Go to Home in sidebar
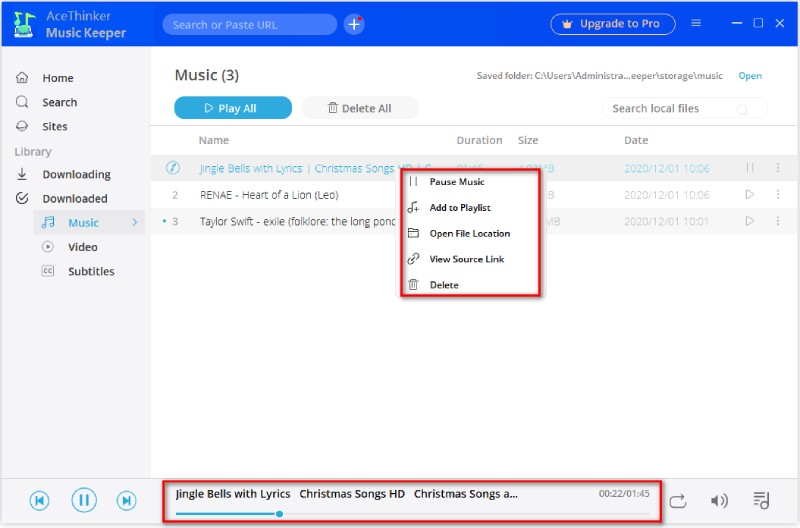The width and height of the screenshot is (800, 528). pos(58,78)
